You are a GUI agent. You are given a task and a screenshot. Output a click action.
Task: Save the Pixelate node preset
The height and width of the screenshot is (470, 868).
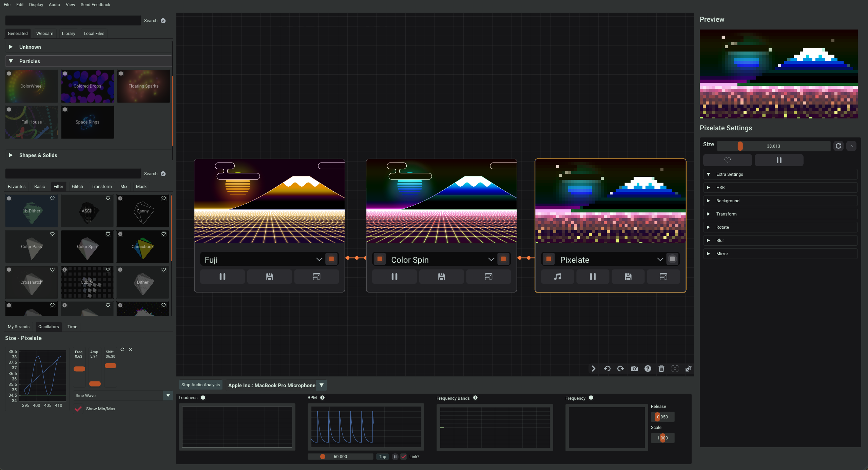pyautogui.click(x=628, y=277)
